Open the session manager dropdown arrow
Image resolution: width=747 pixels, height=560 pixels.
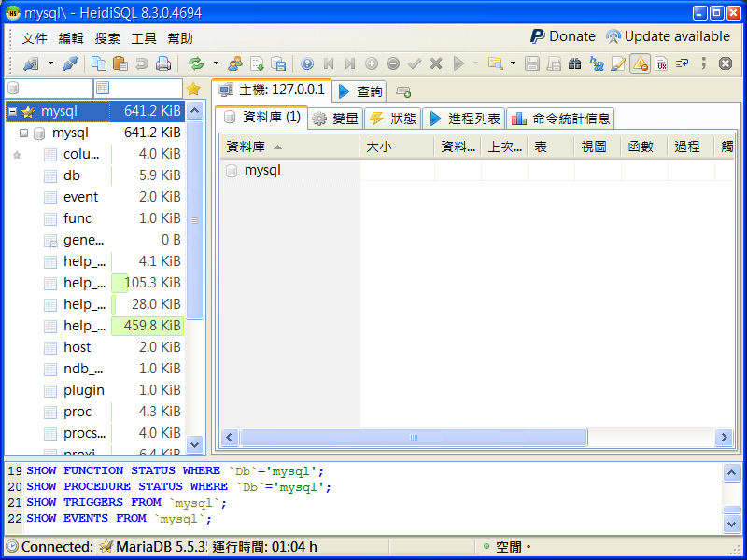(50, 63)
